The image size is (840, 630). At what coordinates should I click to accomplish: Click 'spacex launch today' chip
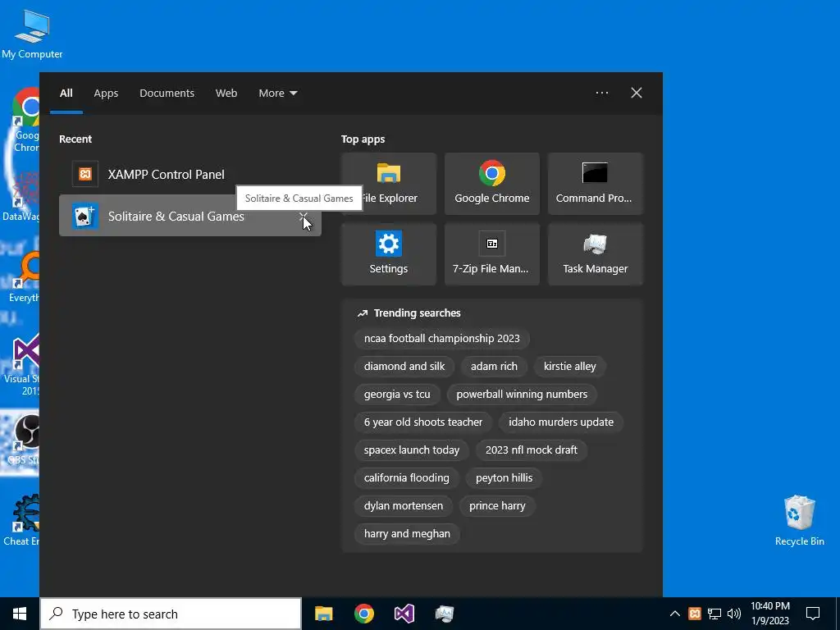[412, 450]
